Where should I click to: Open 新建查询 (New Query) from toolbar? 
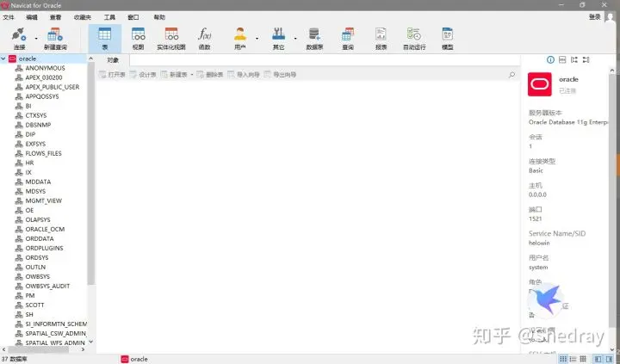point(55,39)
